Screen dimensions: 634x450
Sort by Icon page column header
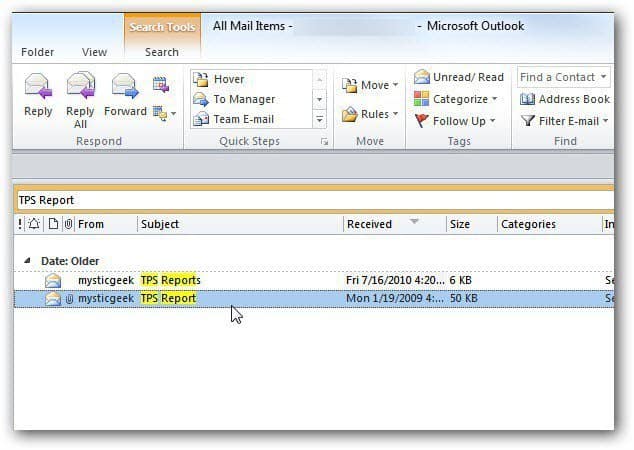[53, 224]
